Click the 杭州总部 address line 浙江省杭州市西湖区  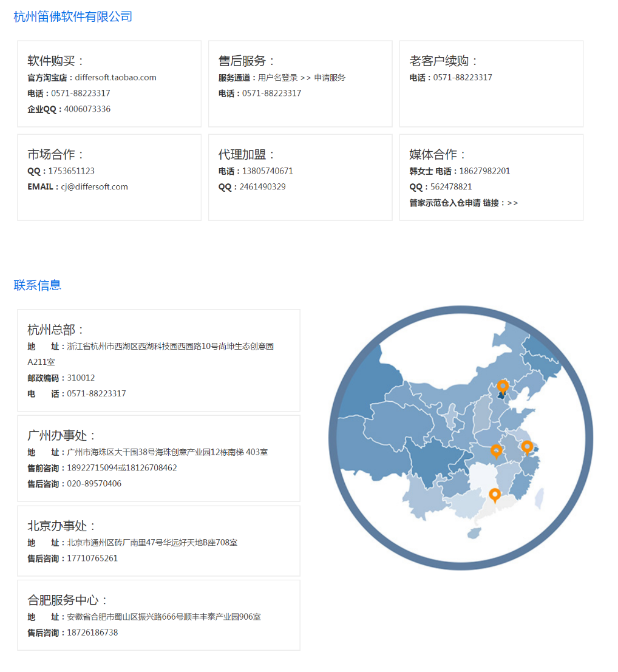pos(170,346)
